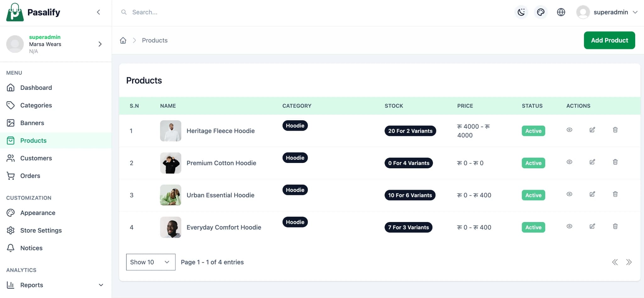View Premium Cotton Hoodie with the eye icon
The height and width of the screenshot is (298, 644).
(569, 162)
